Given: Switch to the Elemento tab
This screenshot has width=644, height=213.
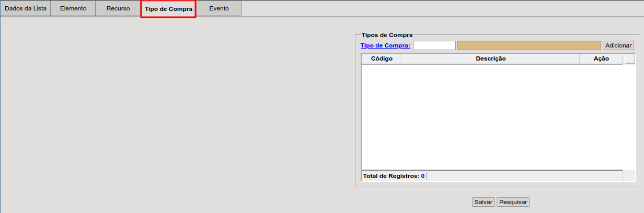Looking at the screenshot, I should pos(73,9).
